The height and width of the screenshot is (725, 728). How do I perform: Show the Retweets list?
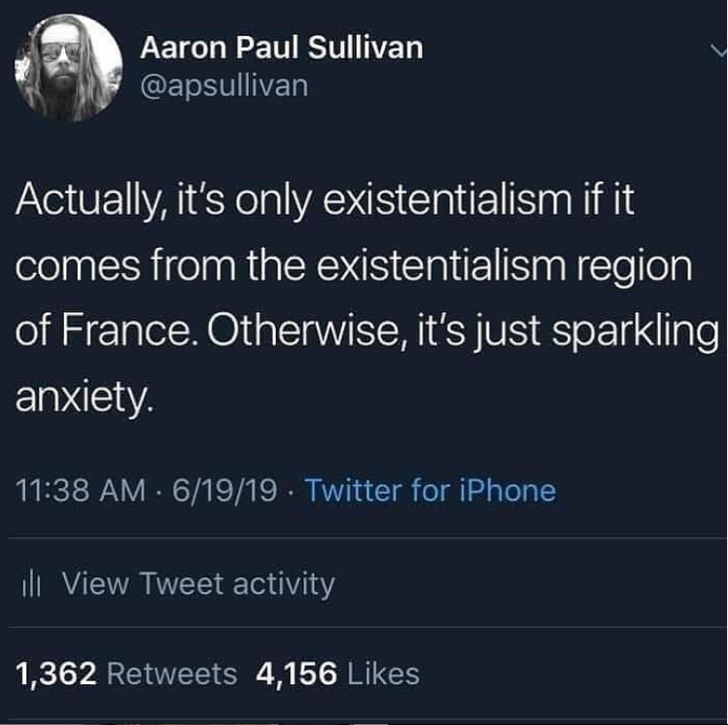(x=172, y=673)
